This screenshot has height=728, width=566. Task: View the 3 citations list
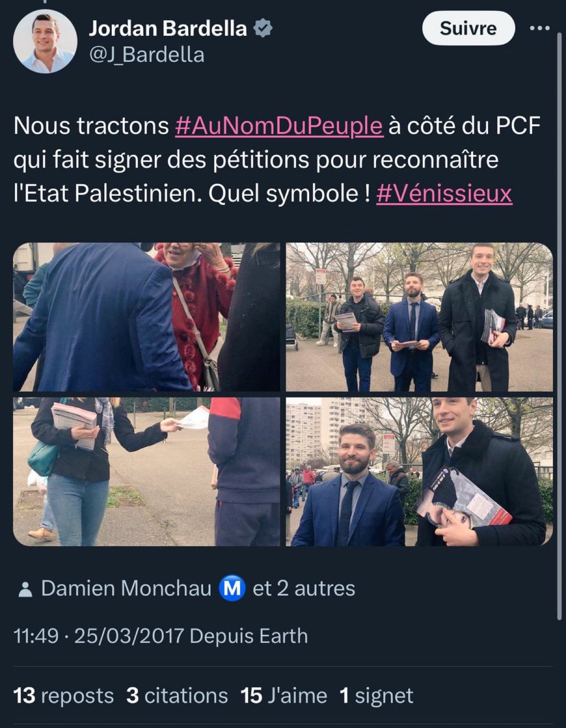pyautogui.click(x=177, y=696)
